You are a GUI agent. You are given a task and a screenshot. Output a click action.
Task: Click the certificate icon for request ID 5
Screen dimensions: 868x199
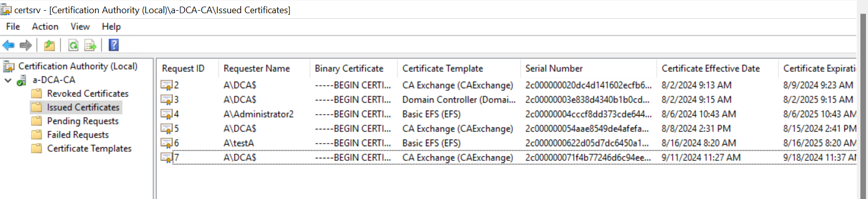pyautogui.click(x=167, y=129)
